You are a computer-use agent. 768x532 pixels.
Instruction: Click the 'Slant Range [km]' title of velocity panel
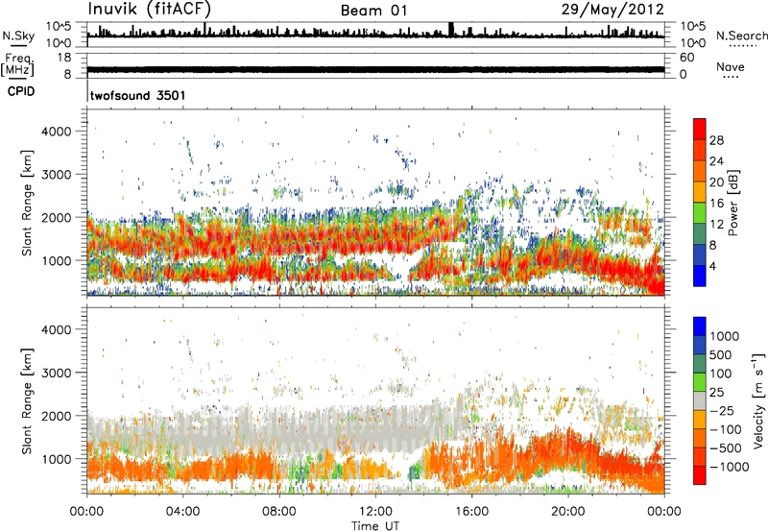[x=27, y=401]
